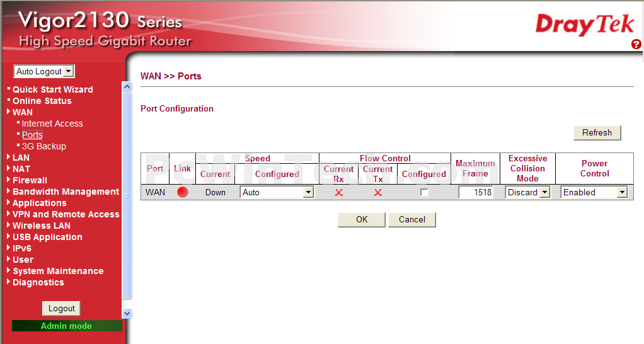Click the Maximum Frame 1518 input field
Image resolution: width=644 pixels, height=344 pixels.
476,192
